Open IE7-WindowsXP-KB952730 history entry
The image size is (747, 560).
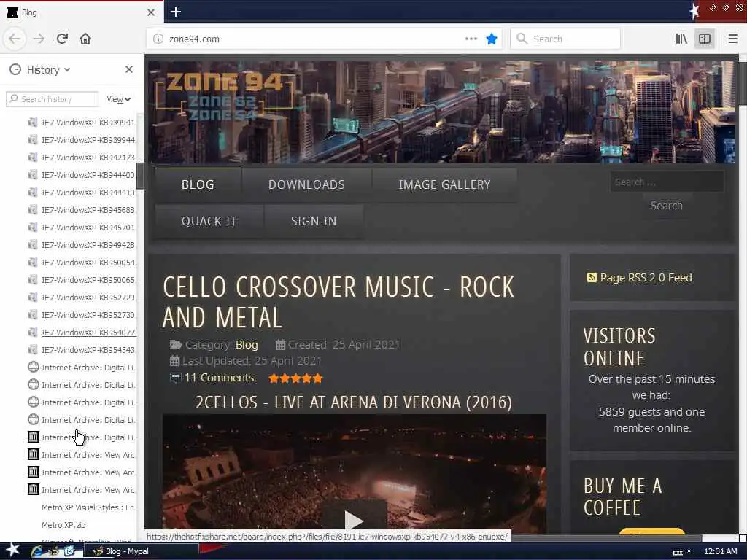pyautogui.click(x=82, y=315)
